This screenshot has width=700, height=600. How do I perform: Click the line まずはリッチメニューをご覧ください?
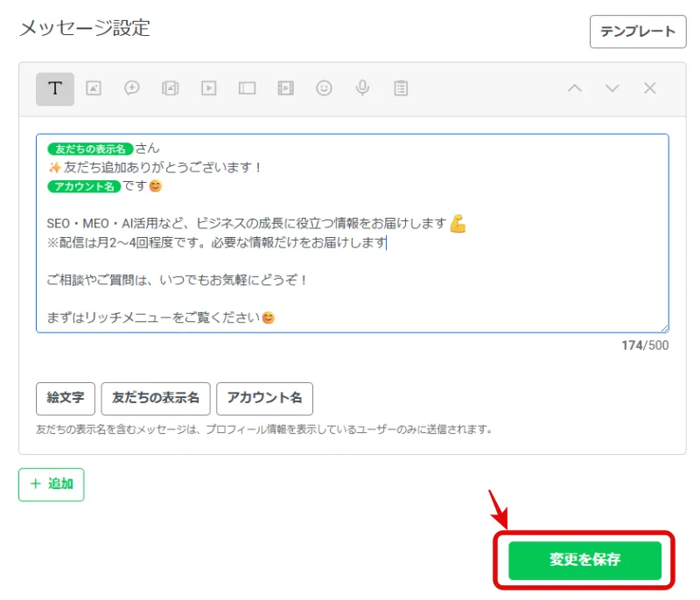click(161, 317)
